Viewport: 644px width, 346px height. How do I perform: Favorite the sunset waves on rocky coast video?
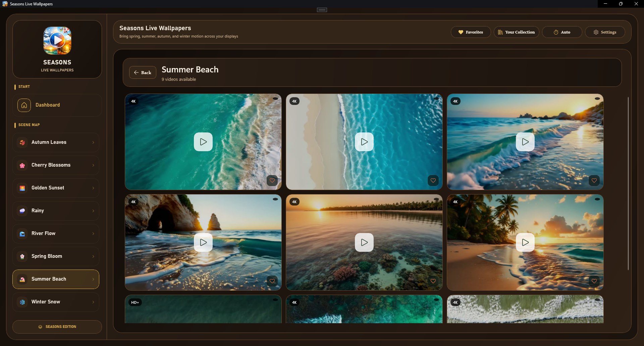point(594,180)
